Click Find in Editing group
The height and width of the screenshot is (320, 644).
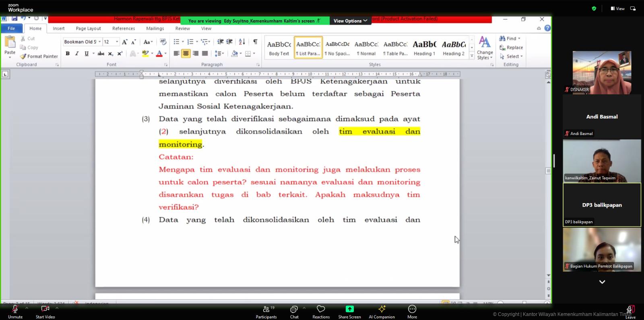pos(510,39)
